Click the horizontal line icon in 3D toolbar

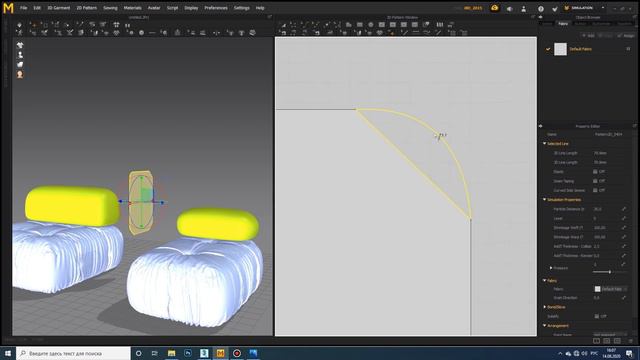[152, 33]
